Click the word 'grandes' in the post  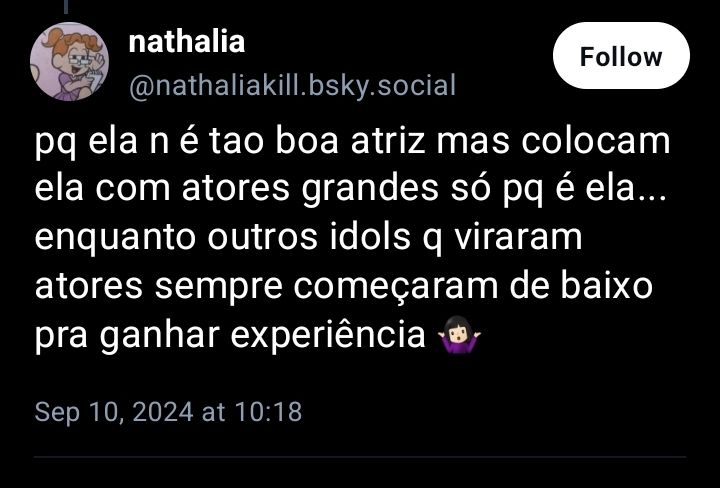[370, 191]
